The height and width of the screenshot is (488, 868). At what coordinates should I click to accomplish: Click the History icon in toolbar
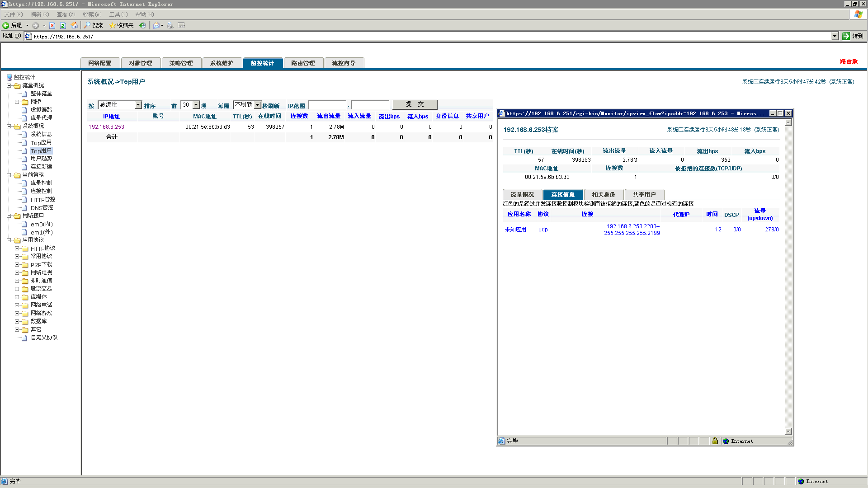point(142,25)
